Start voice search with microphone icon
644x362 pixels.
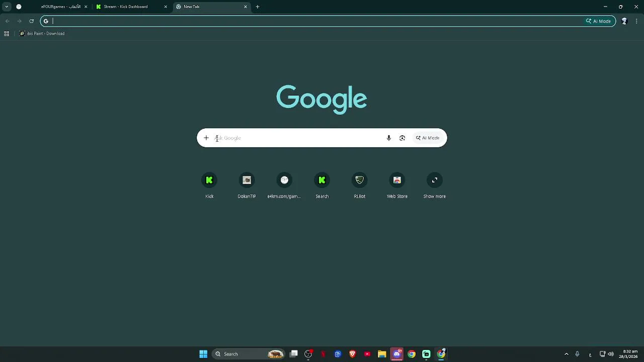click(388, 138)
